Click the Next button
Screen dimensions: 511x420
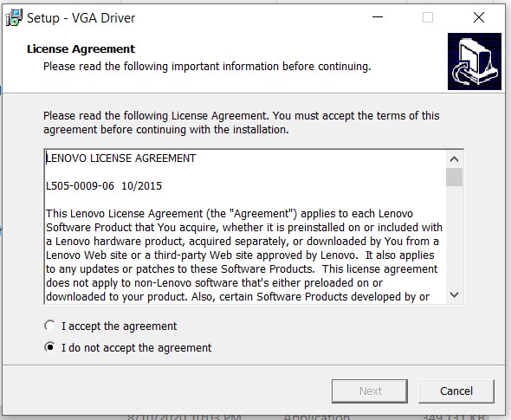[x=370, y=391]
